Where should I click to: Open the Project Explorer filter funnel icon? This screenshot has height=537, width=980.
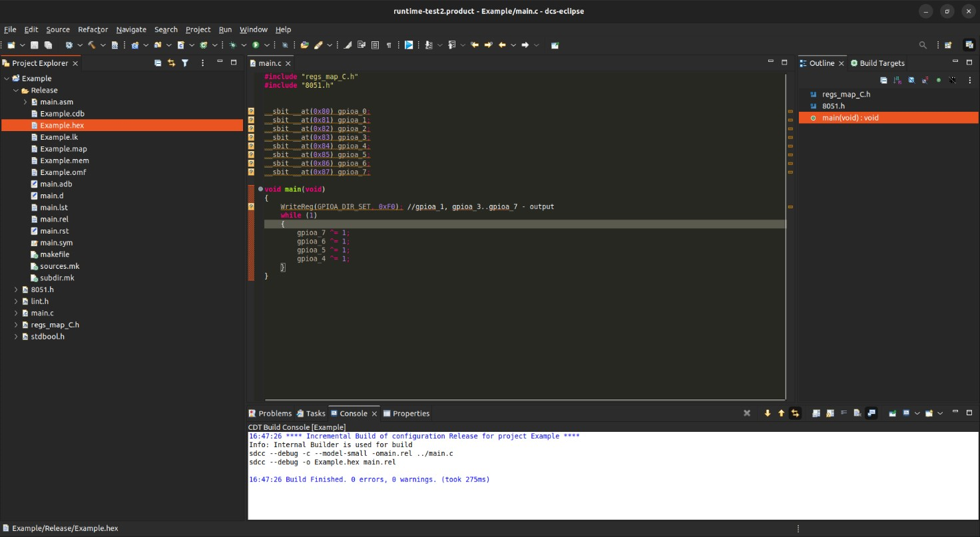point(185,63)
